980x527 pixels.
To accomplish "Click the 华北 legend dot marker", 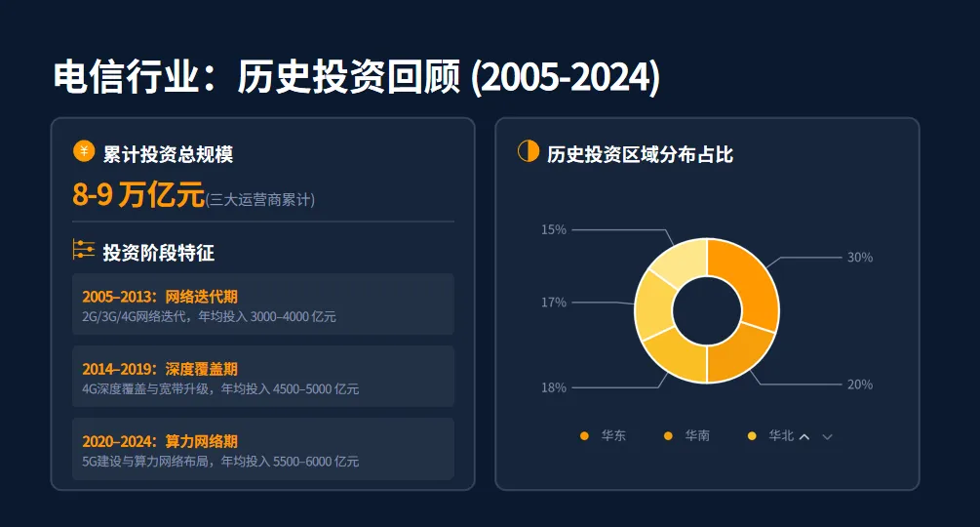I will pos(752,435).
